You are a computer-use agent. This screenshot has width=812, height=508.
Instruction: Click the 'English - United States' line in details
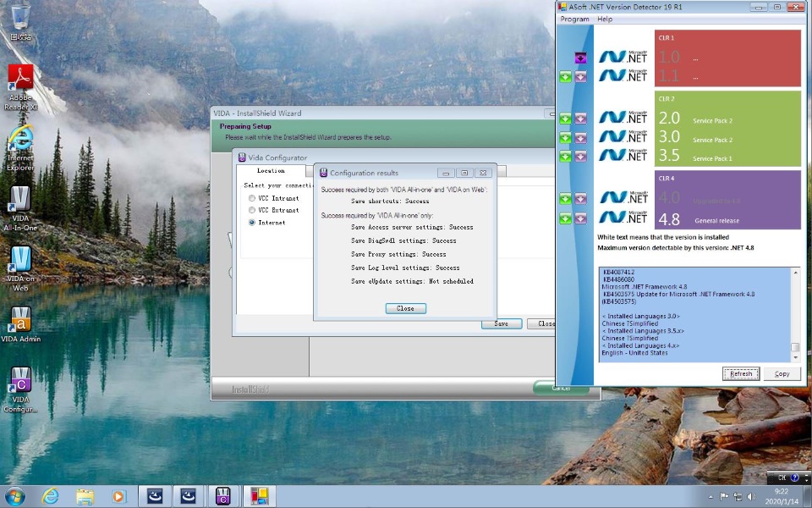634,353
